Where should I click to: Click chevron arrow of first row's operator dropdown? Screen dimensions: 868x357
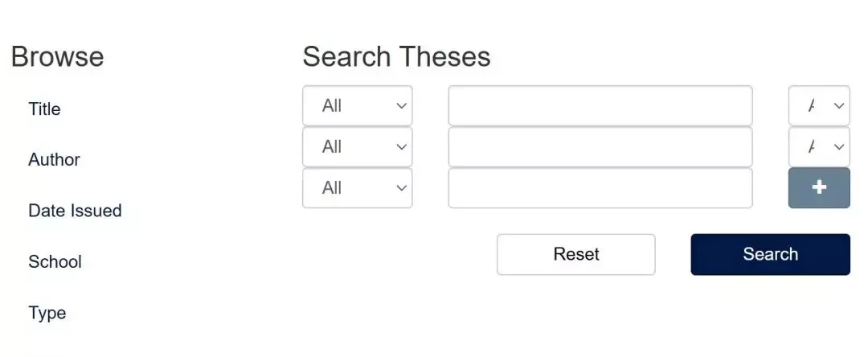click(838, 105)
